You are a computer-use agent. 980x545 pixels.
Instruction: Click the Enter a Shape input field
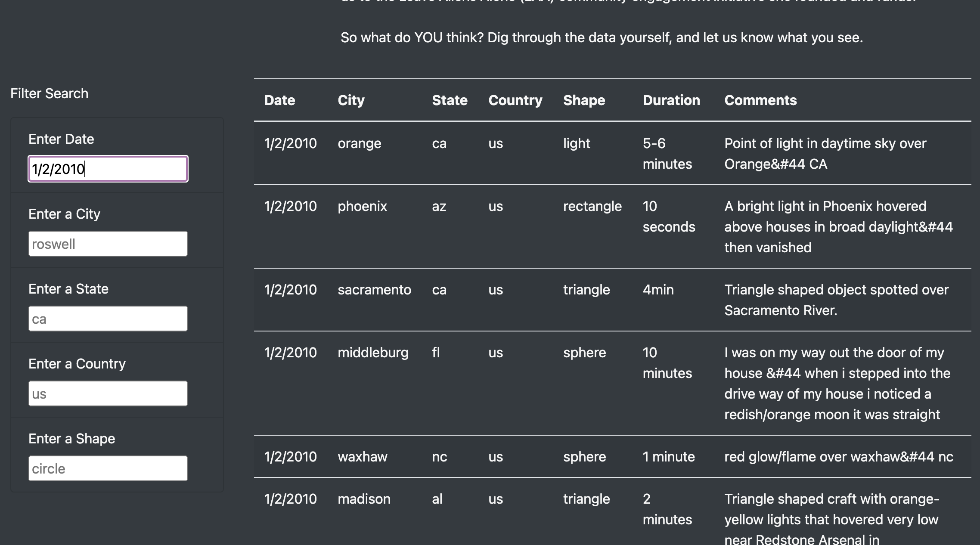click(x=108, y=468)
